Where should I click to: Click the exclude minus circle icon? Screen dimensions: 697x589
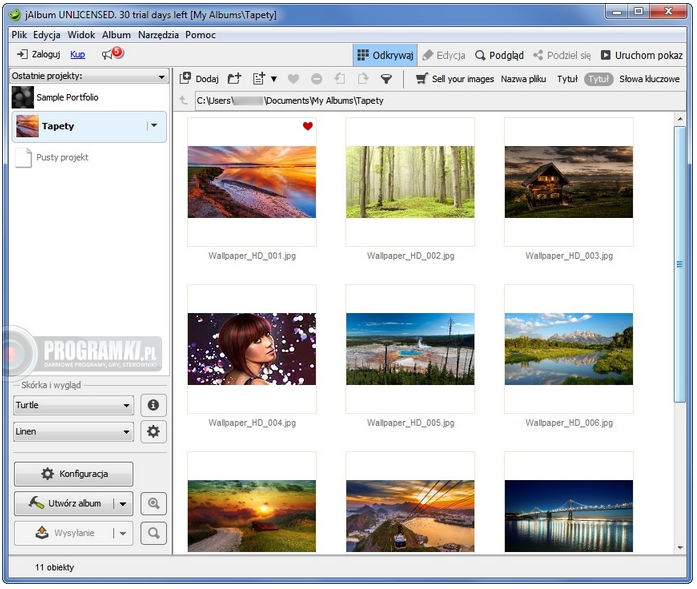316,79
